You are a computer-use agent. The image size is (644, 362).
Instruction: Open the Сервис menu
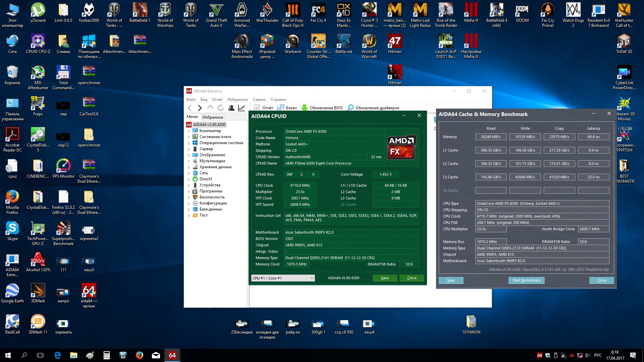[259, 100]
